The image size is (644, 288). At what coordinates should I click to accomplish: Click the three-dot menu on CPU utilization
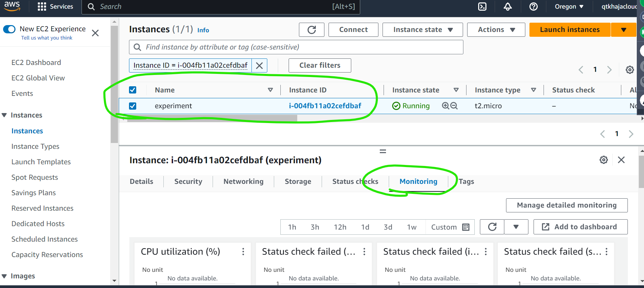tap(243, 252)
